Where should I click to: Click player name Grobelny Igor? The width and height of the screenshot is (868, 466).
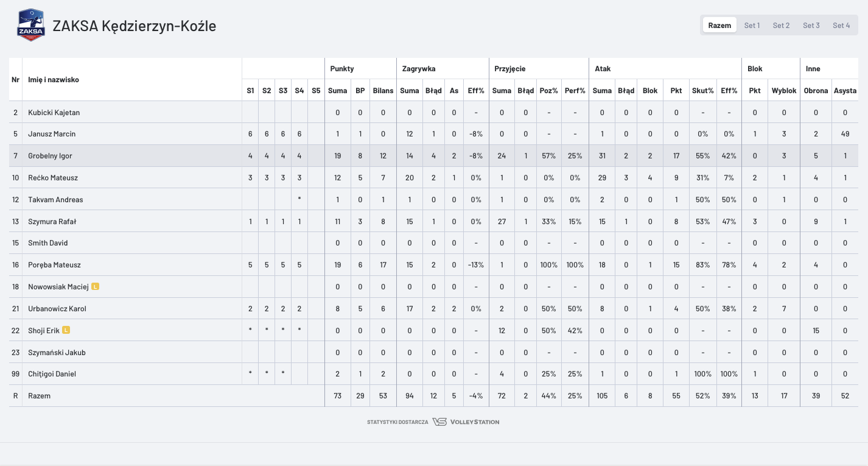coord(50,156)
